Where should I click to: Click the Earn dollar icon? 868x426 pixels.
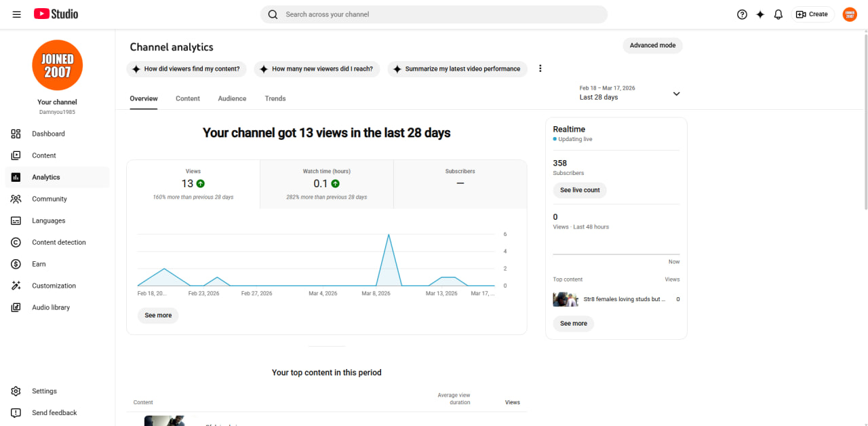tap(16, 264)
